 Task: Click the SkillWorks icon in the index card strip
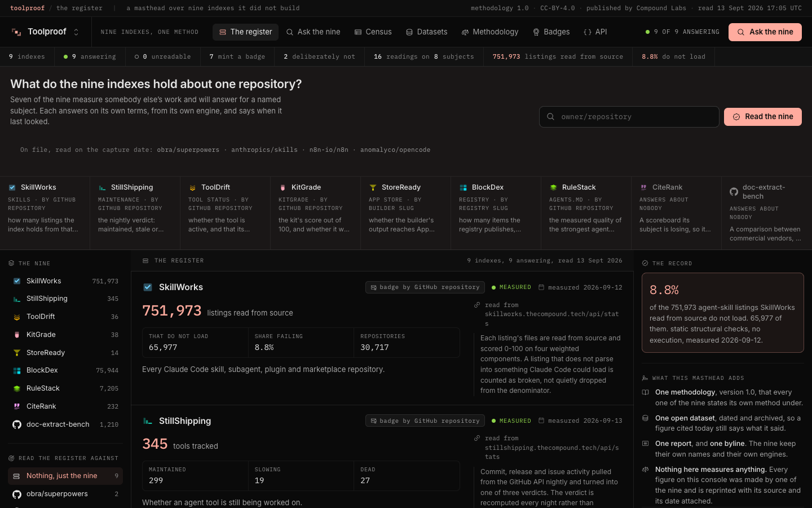coord(12,187)
